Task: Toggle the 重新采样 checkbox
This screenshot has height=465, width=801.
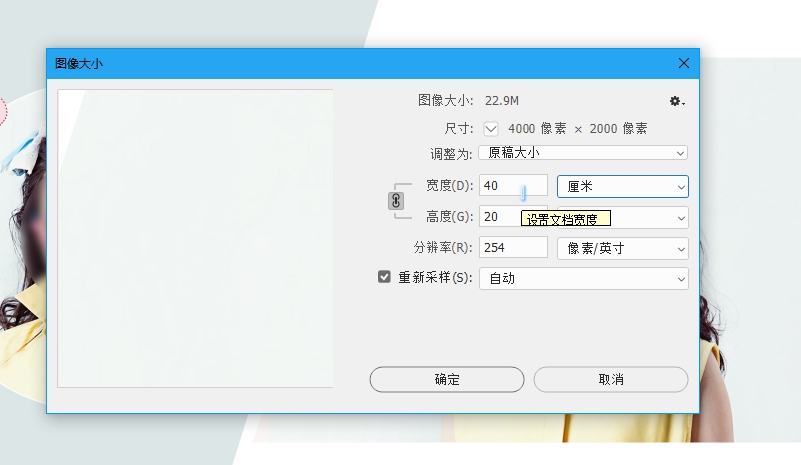Action: (x=384, y=277)
